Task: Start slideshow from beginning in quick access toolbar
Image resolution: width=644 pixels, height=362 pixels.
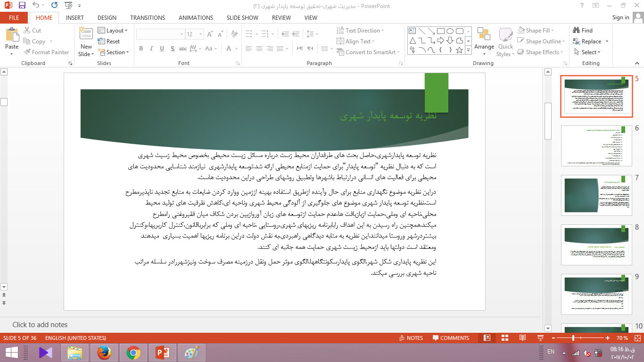Action: coord(69,6)
